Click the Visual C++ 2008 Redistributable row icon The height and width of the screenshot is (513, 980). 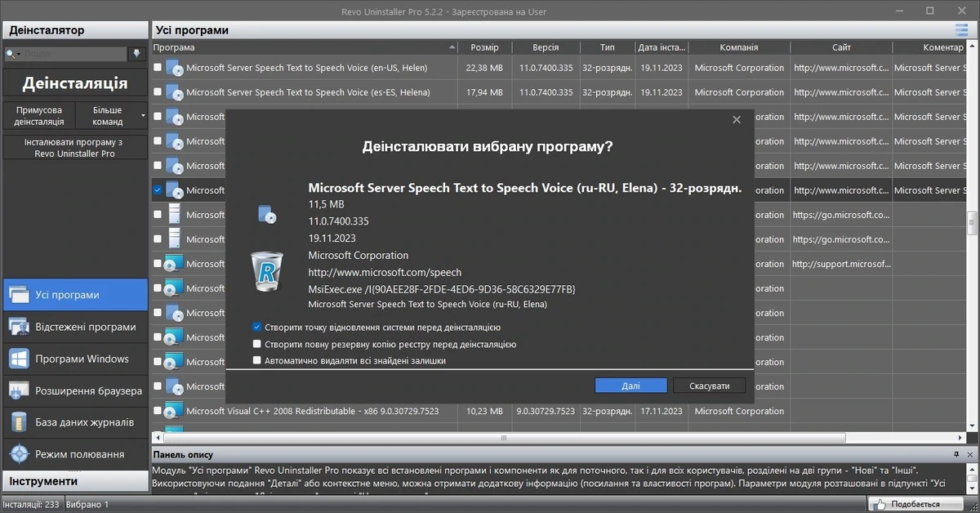tap(175, 411)
